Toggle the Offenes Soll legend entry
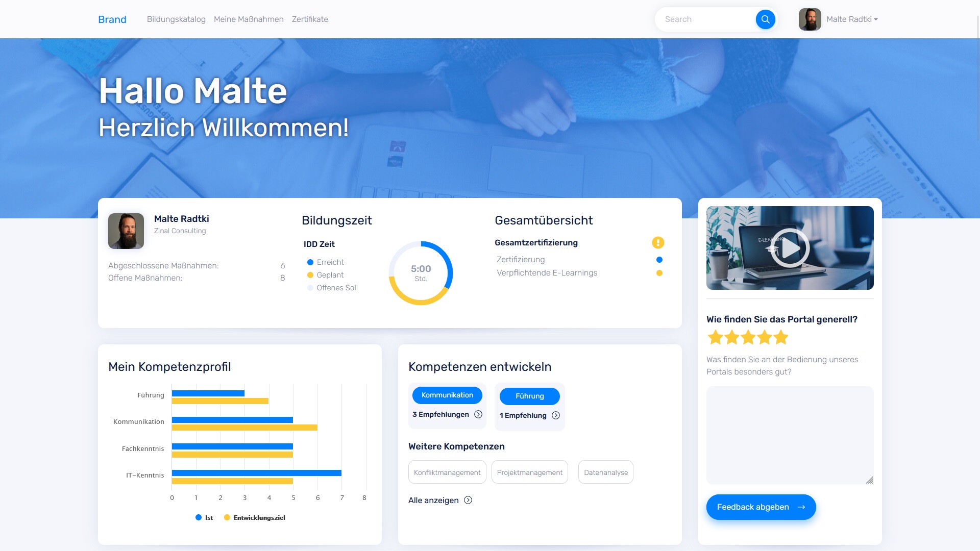 (332, 288)
